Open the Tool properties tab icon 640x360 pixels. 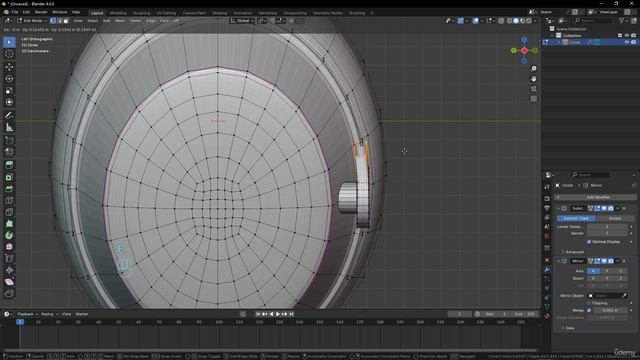pos(547,187)
